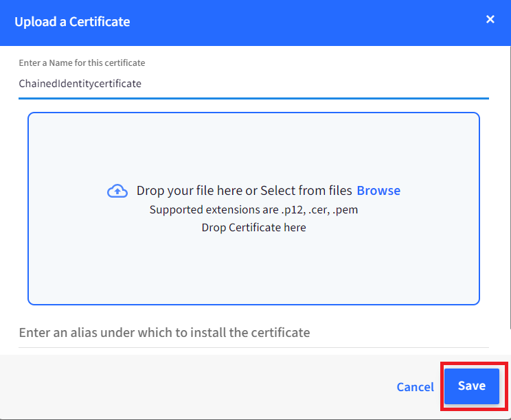
Task: Click the certificate alias input field
Action: pyautogui.click(x=253, y=333)
